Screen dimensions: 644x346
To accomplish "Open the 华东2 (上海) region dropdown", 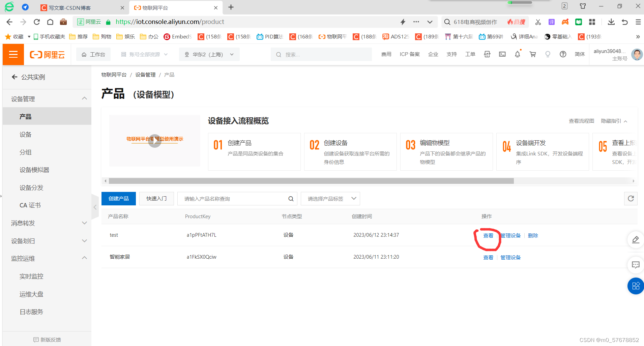I will click(x=209, y=54).
